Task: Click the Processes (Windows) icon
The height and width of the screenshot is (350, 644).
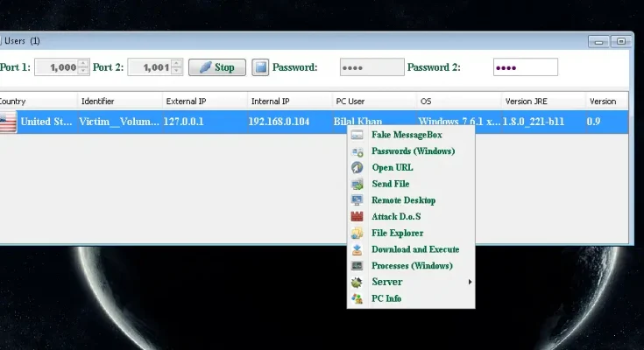Action: tap(357, 266)
